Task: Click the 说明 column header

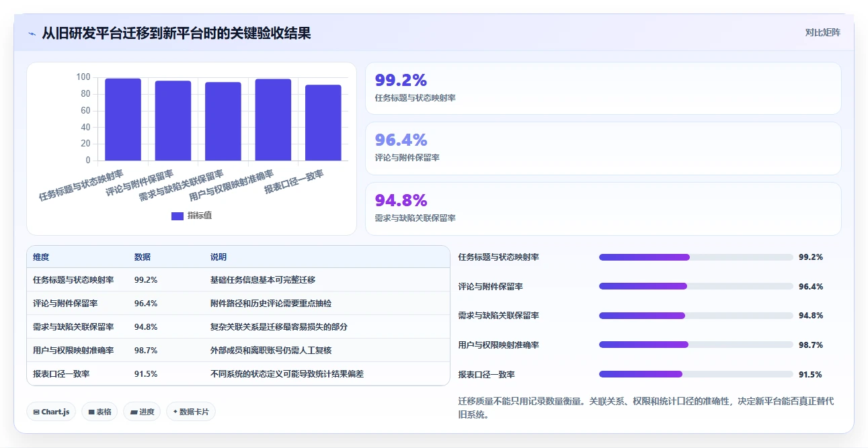Action: coord(219,257)
